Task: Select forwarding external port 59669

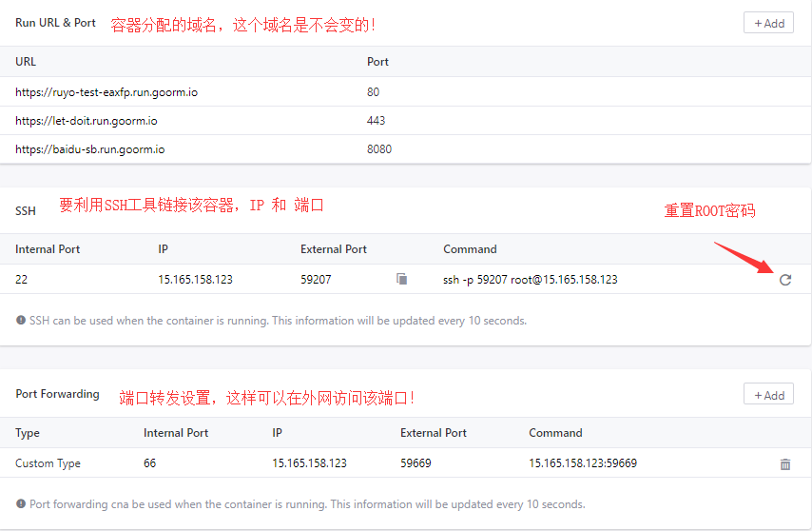Action: click(x=416, y=463)
